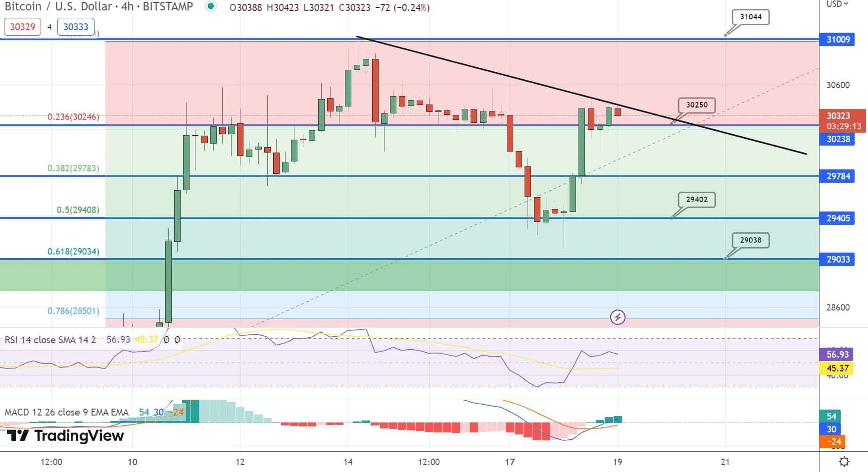Click the 29402 price callout label
Screen dimensions: 868x472
tap(696, 200)
